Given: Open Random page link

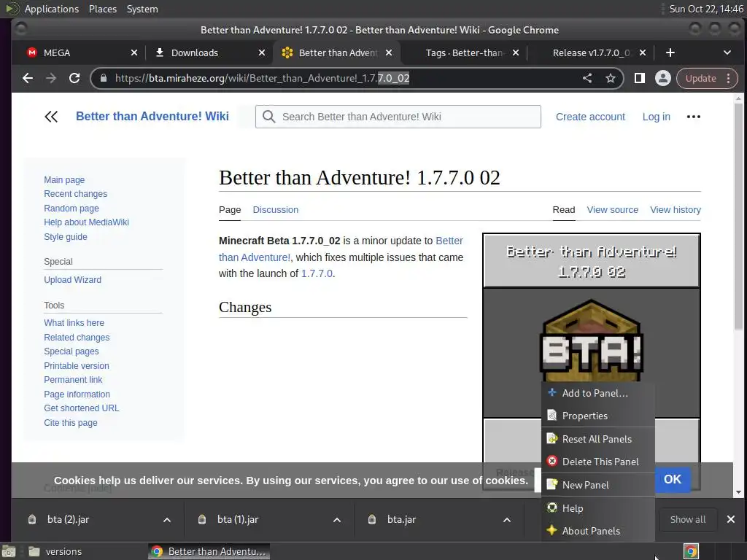Looking at the screenshot, I should click(x=71, y=208).
